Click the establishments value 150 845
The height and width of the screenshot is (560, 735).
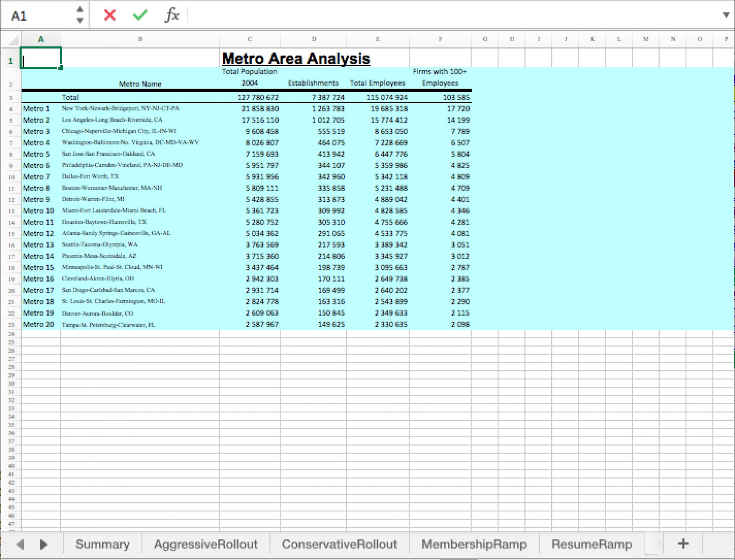(x=313, y=313)
